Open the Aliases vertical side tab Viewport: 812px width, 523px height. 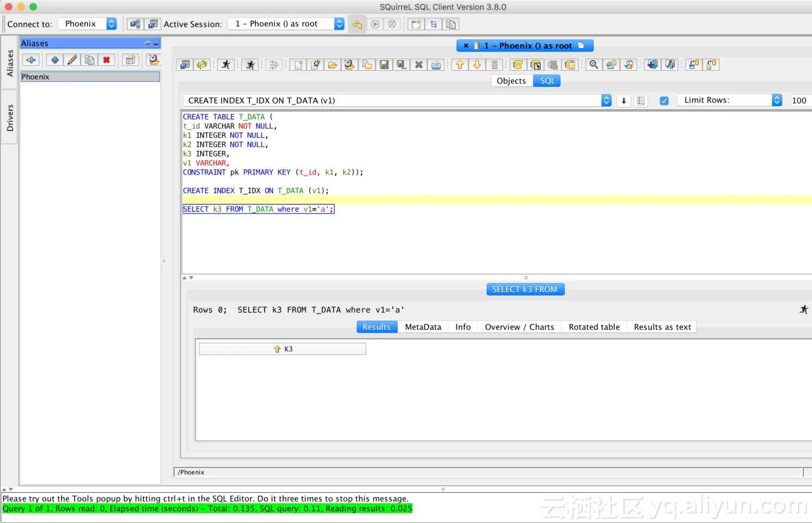[10, 63]
